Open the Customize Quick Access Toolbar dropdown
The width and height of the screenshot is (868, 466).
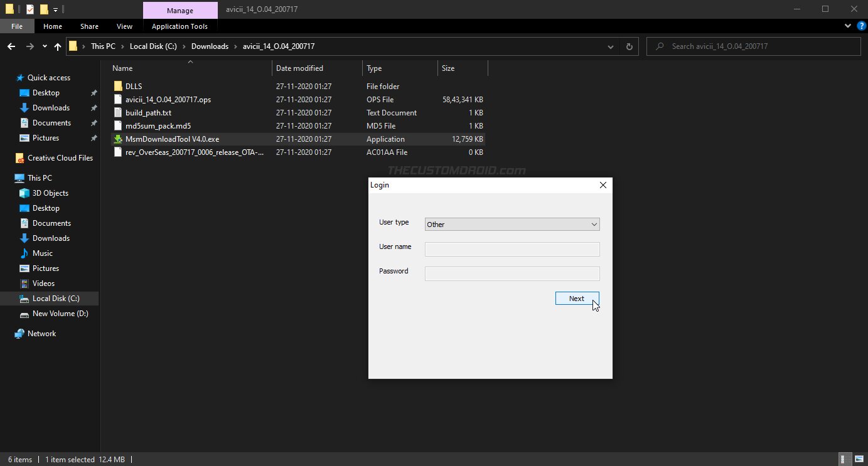[x=55, y=9]
